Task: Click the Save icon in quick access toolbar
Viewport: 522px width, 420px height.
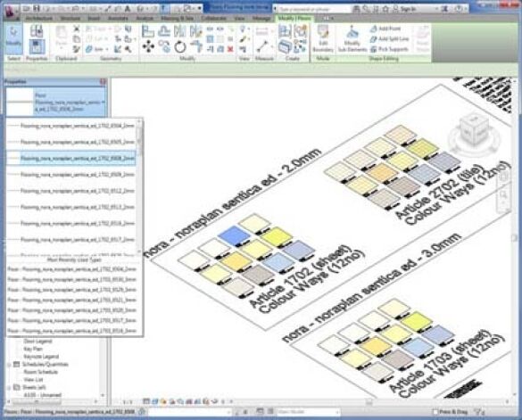Action: click(x=37, y=8)
